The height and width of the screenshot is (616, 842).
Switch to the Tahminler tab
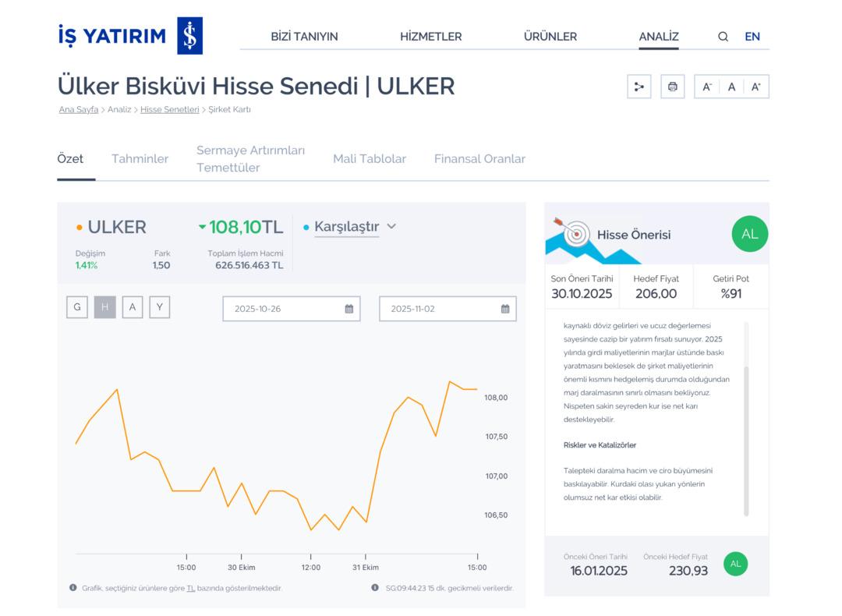140,159
